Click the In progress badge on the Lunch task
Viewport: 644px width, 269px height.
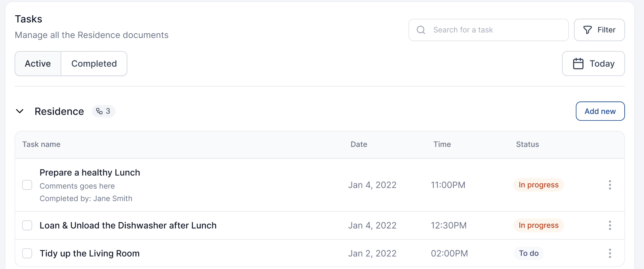coord(538,185)
